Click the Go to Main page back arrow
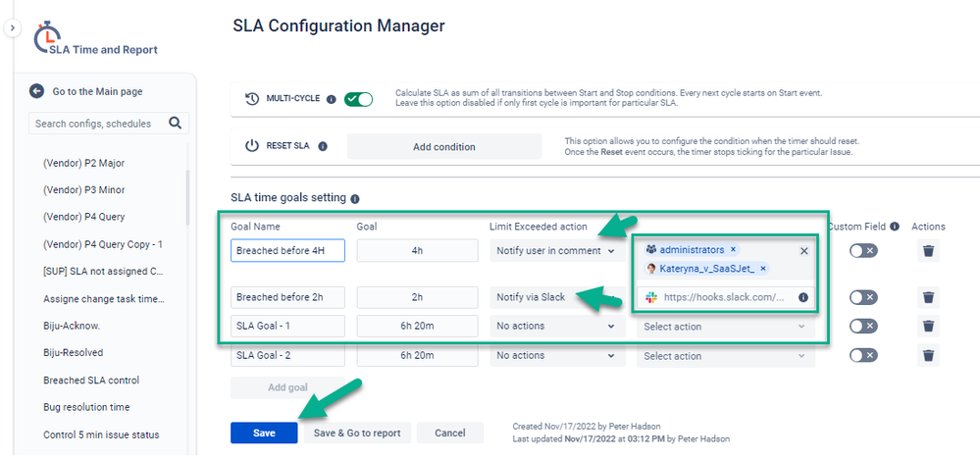This screenshot has height=459, width=980. [37, 91]
